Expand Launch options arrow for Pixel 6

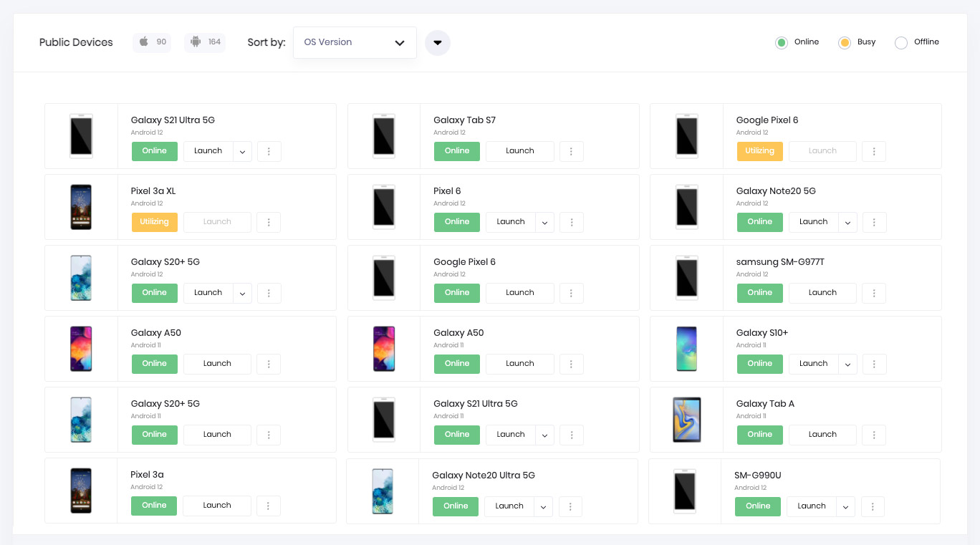(x=544, y=222)
